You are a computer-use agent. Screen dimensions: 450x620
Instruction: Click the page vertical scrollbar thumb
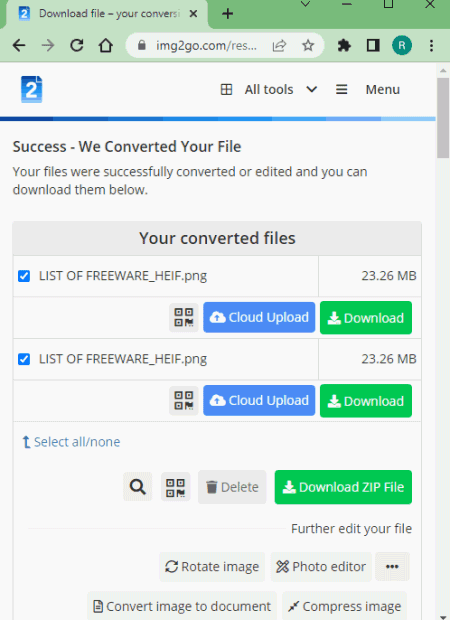pos(443,117)
